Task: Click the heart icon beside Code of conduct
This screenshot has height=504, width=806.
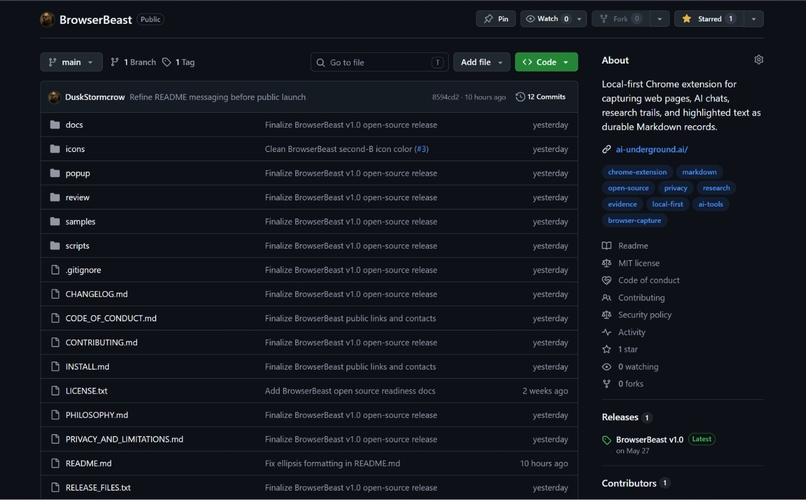Action: click(x=607, y=280)
